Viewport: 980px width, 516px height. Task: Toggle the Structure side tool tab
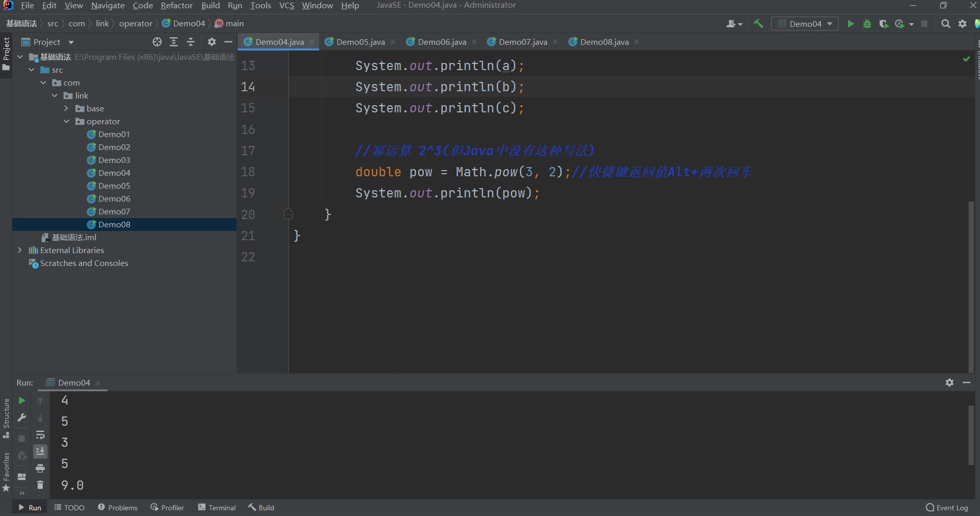[6, 418]
